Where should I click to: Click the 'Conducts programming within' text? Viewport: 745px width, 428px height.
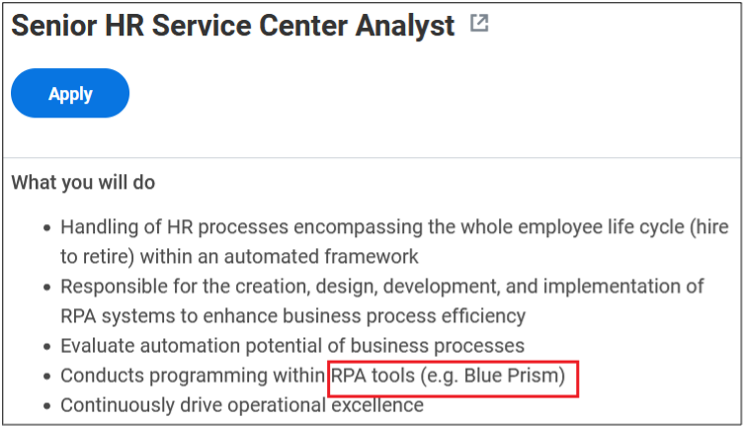click(192, 376)
